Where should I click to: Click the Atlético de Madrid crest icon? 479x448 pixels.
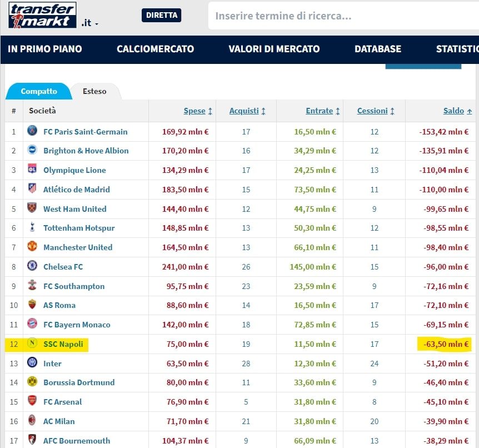(x=32, y=190)
